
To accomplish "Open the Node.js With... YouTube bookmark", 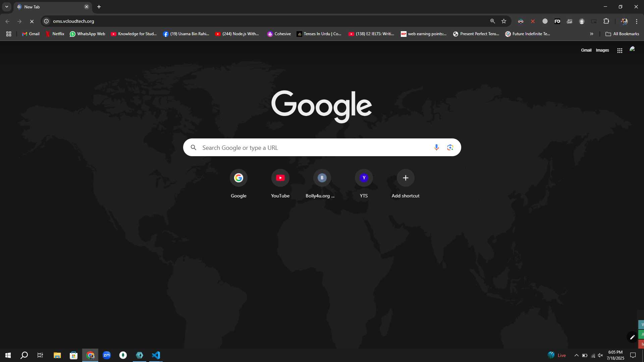I will 237,34.
